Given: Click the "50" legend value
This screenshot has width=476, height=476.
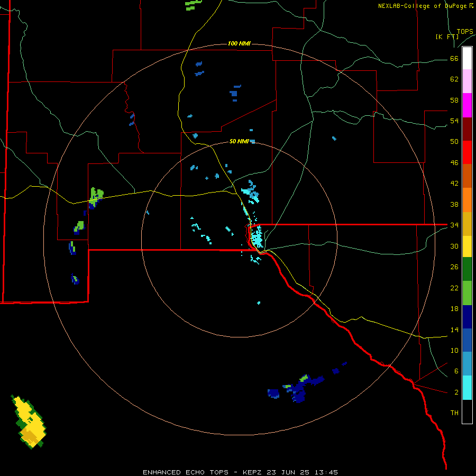Looking at the screenshot, I should [454, 142].
